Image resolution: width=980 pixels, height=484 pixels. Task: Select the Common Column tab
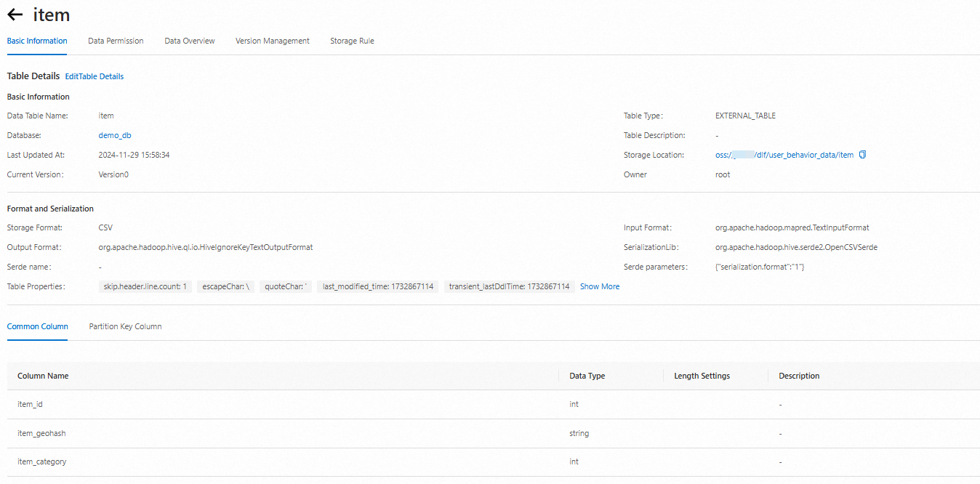(38, 326)
